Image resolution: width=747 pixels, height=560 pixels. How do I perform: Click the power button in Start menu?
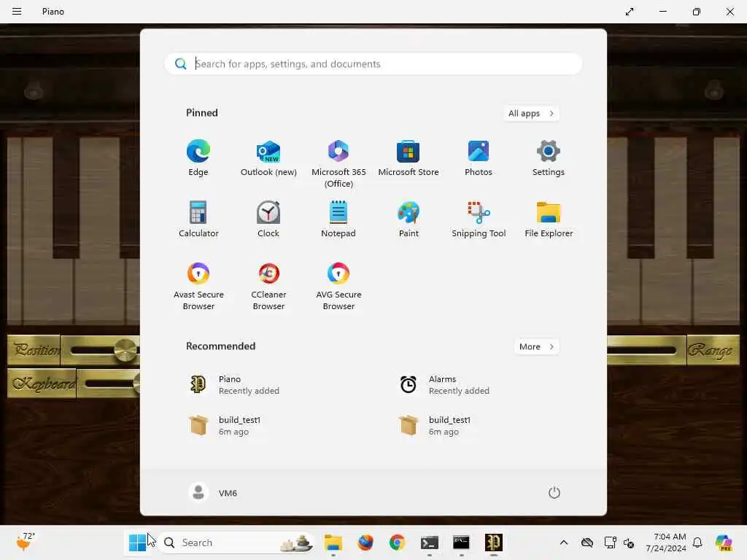554,493
